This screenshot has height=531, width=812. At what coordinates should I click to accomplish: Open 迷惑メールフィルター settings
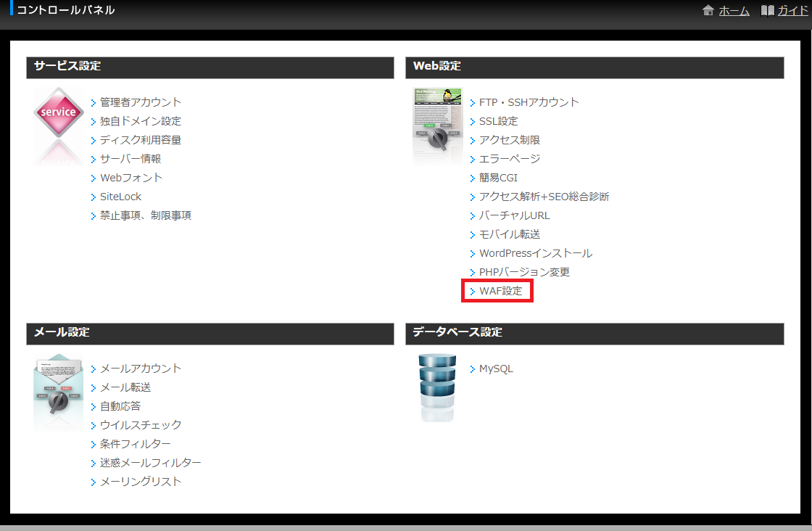[x=150, y=463]
